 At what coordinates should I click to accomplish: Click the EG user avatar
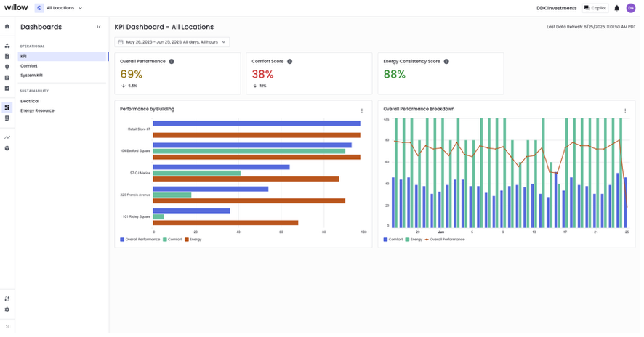(x=630, y=8)
